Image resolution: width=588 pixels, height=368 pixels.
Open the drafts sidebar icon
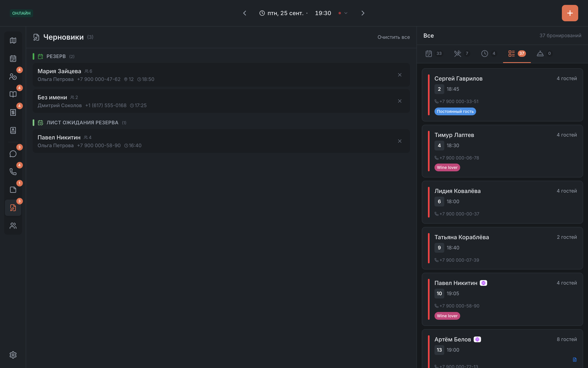pyautogui.click(x=13, y=208)
